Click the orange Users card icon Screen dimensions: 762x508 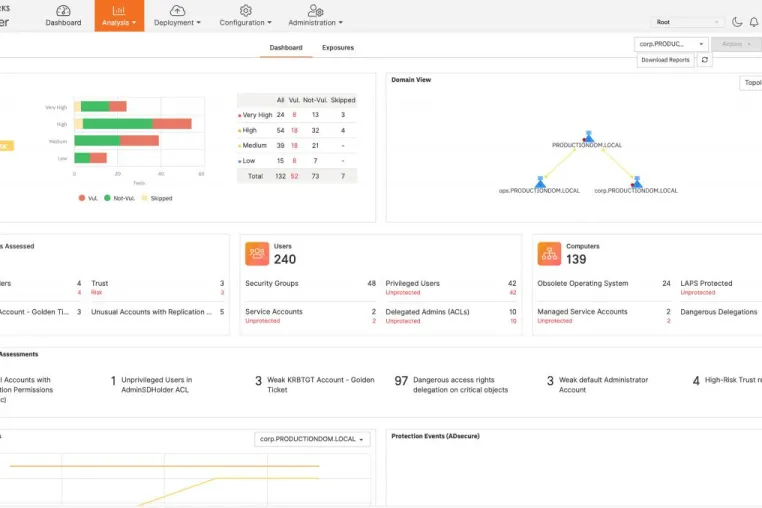(257, 254)
